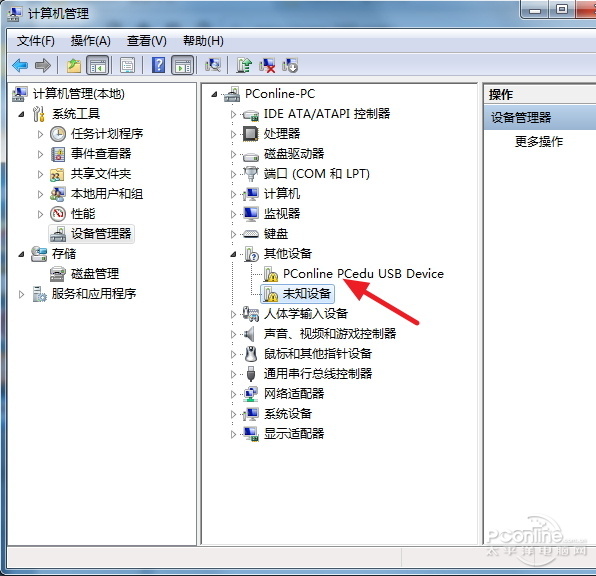Expand the 任务计划程序 node arrow
The image size is (596, 576).
[40, 134]
